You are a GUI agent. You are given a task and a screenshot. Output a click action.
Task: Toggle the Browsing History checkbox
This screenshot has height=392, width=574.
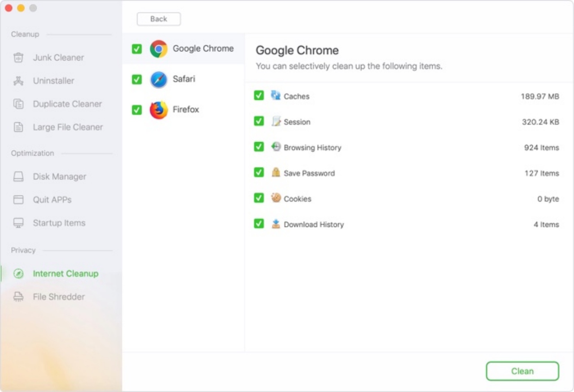pos(259,147)
